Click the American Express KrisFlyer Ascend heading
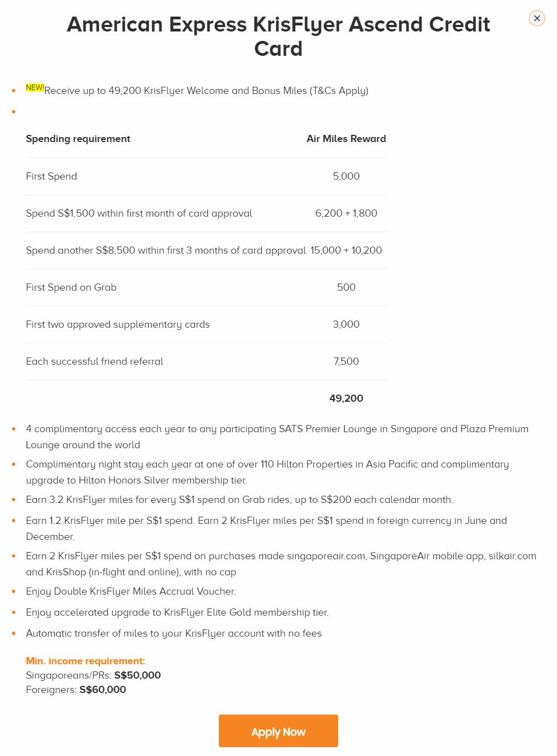This screenshot has height=756, width=557. (278, 36)
